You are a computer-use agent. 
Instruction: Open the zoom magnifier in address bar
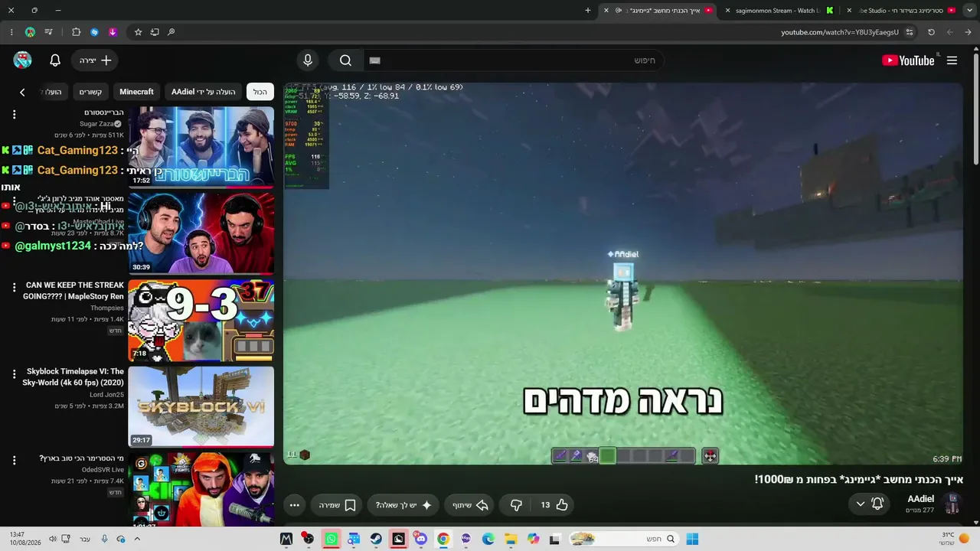[x=171, y=32]
